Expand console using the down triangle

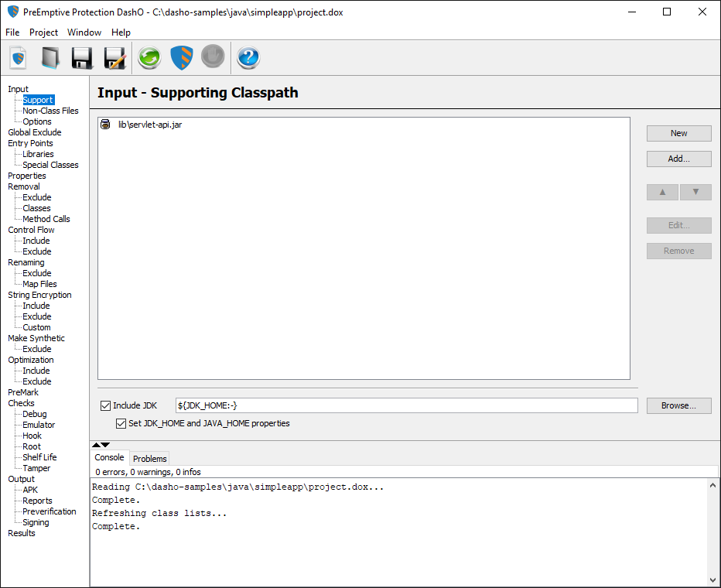[105, 445]
